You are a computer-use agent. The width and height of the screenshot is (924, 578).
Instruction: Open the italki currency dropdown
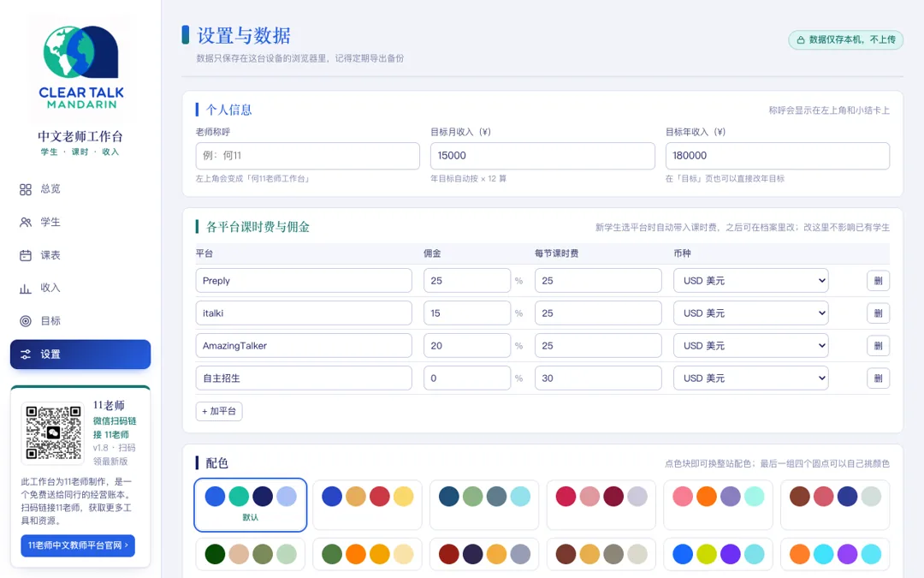751,313
